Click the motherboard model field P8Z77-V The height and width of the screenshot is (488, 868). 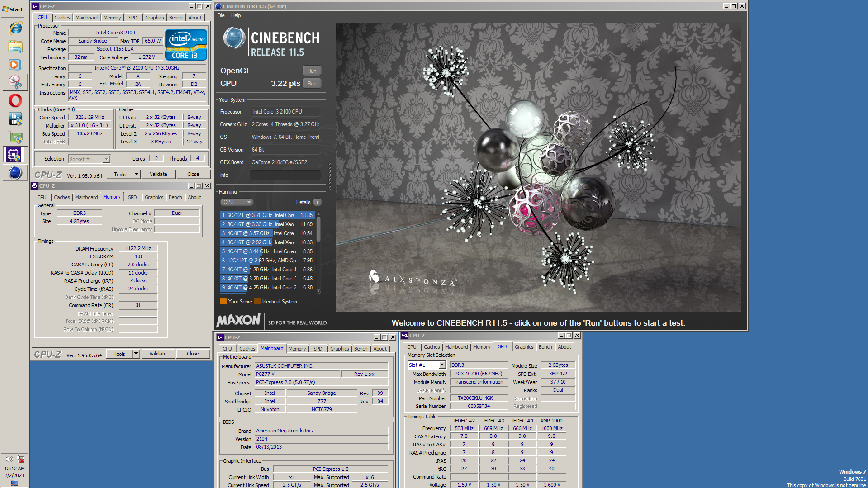[x=297, y=374]
